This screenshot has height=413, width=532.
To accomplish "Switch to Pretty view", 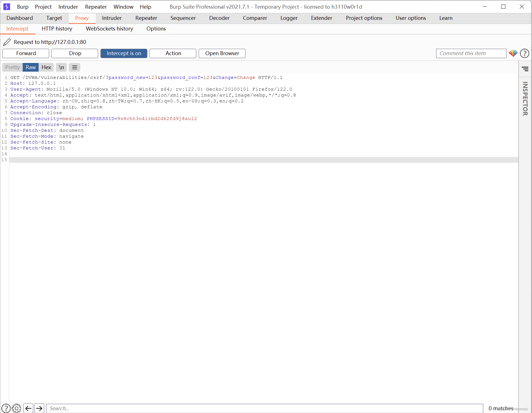I will pyautogui.click(x=13, y=67).
